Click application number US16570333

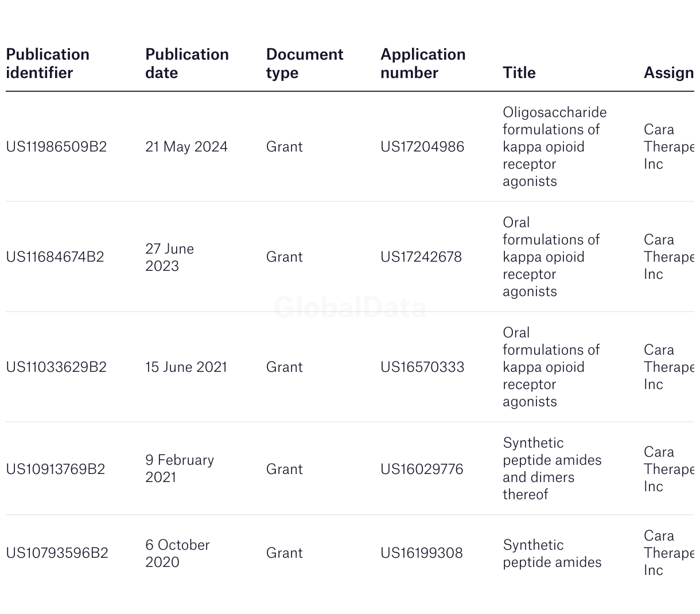point(422,367)
